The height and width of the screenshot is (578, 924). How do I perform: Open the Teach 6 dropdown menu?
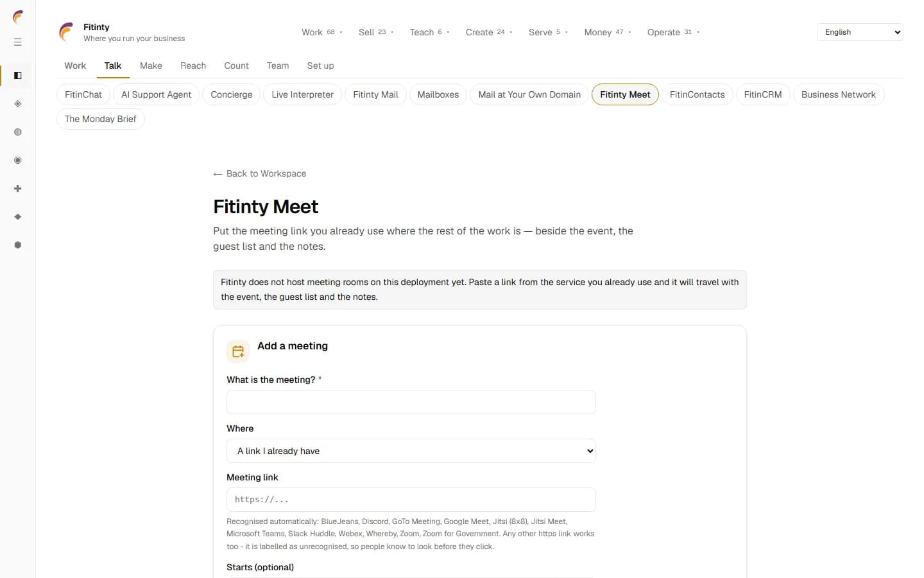pos(429,32)
